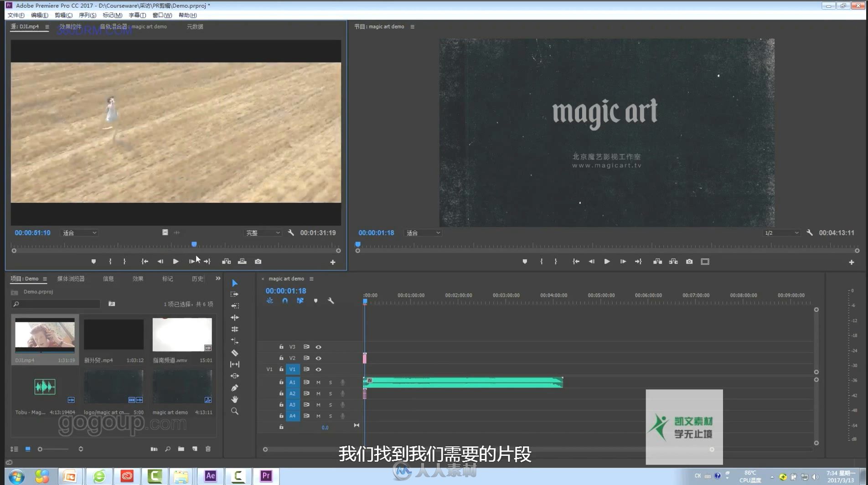Click the delete trash icon in Project panel
This screenshot has width=868, height=485.
tap(208, 449)
